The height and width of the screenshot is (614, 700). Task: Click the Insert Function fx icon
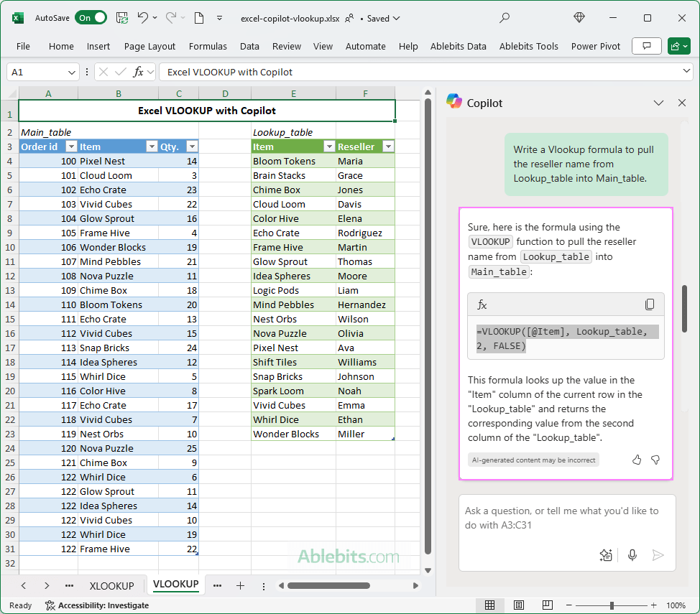pyautogui.click(x=138, y=72)
